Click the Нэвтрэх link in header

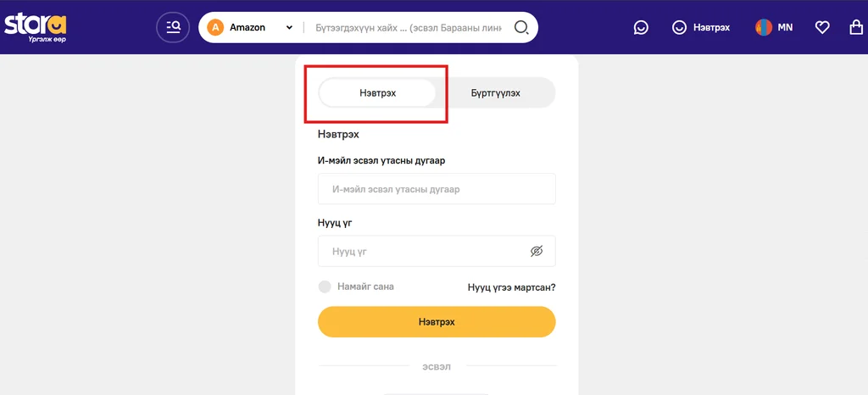pyautogui.click(x=711, y=27)
